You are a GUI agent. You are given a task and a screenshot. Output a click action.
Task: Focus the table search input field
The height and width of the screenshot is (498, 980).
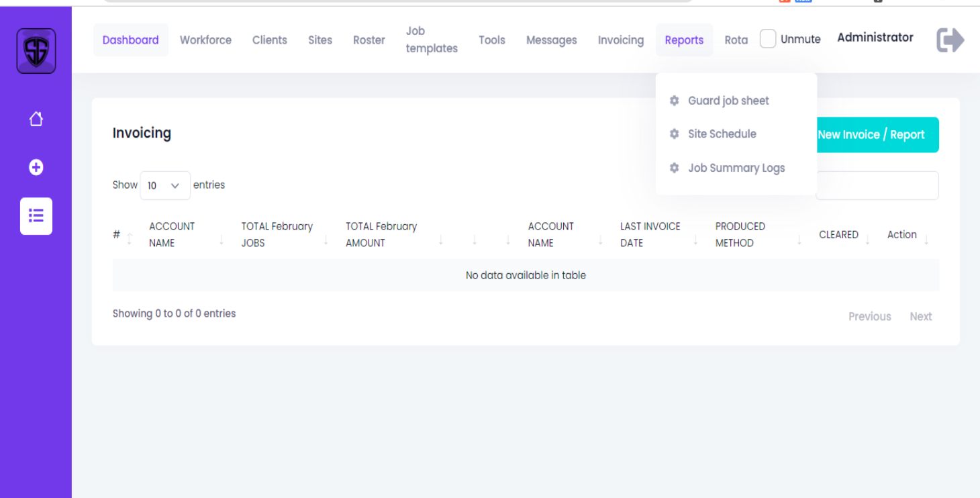pos(877,185)
